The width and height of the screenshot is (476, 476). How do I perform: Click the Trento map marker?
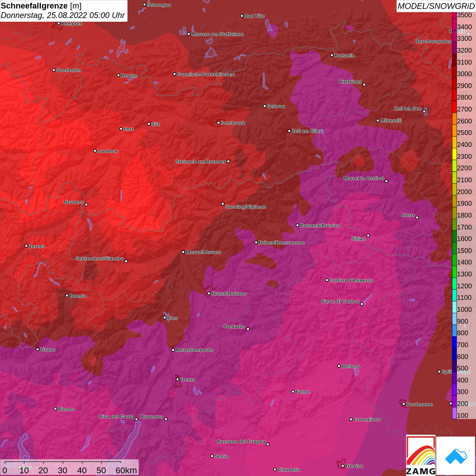177,379
